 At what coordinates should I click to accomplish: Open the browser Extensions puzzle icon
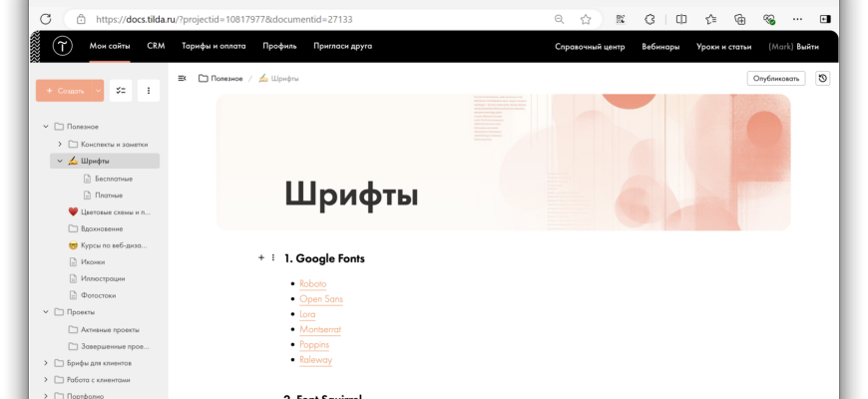pyautogui.click(x=650, y=19)
